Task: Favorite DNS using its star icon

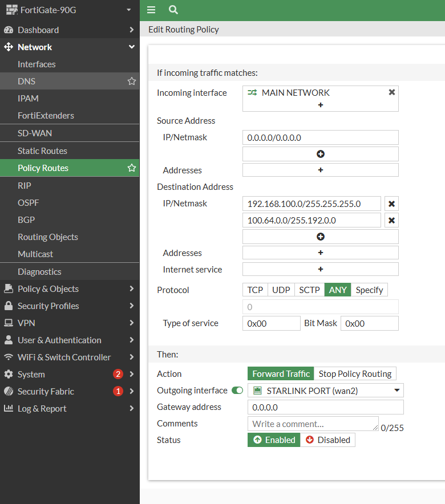Action: click(x=132, y=82)
